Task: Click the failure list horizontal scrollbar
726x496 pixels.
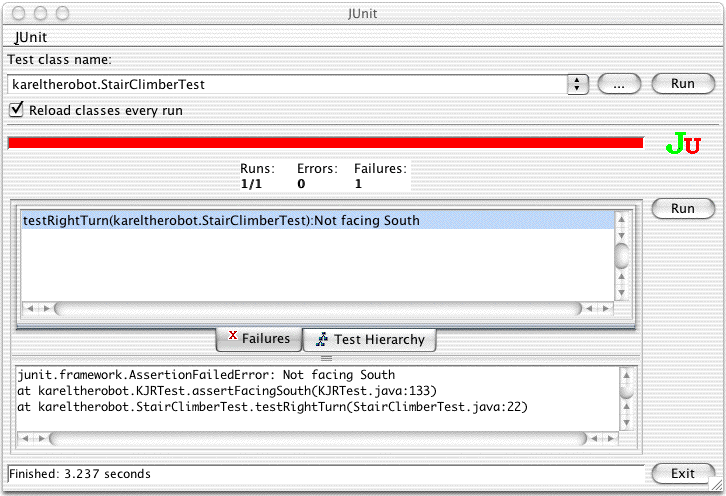Action: click(320, 309)
